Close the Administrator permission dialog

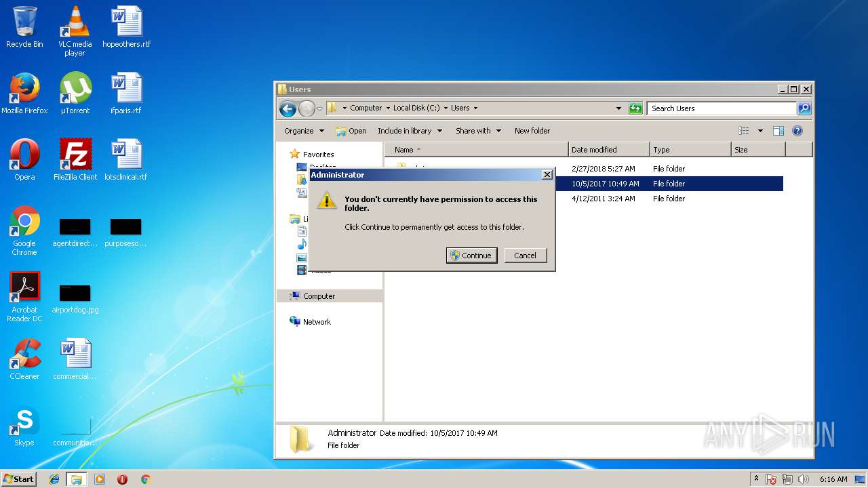[x=547, y=175]
